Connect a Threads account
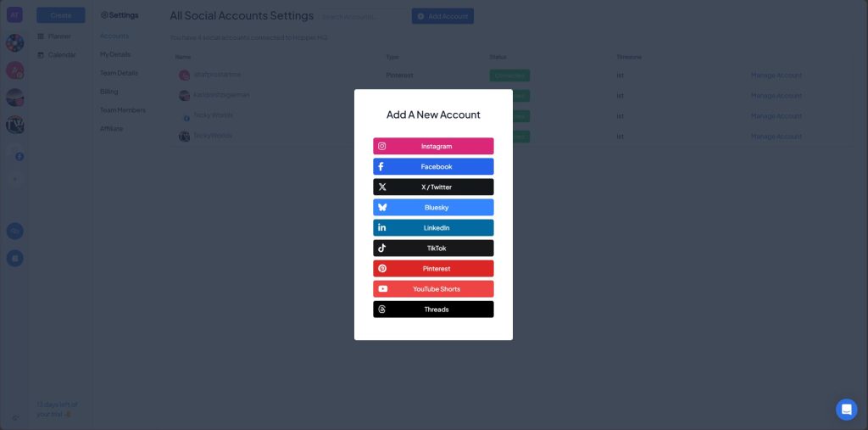 (433, 310)
